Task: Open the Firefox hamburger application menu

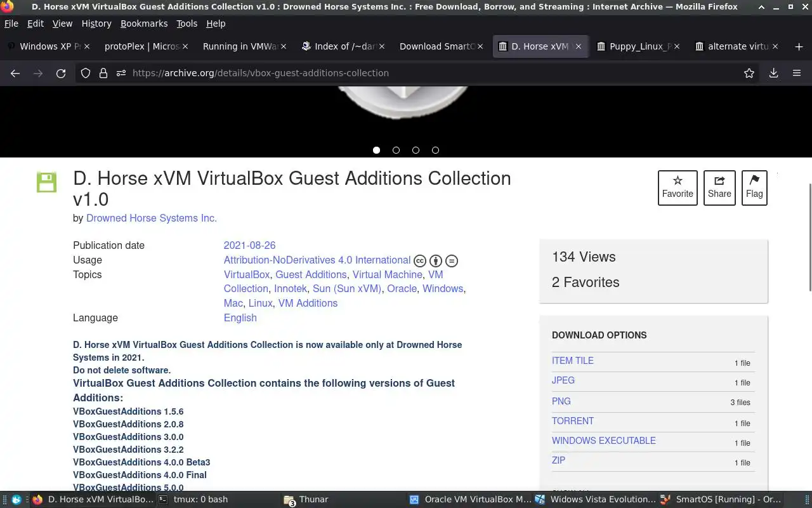Action: [x=797, y=73]
